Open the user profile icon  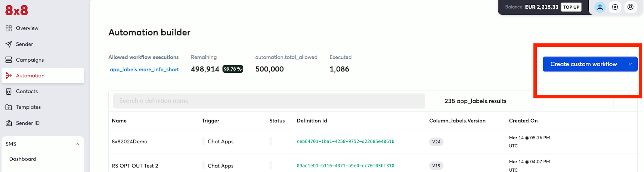point(600,7)
